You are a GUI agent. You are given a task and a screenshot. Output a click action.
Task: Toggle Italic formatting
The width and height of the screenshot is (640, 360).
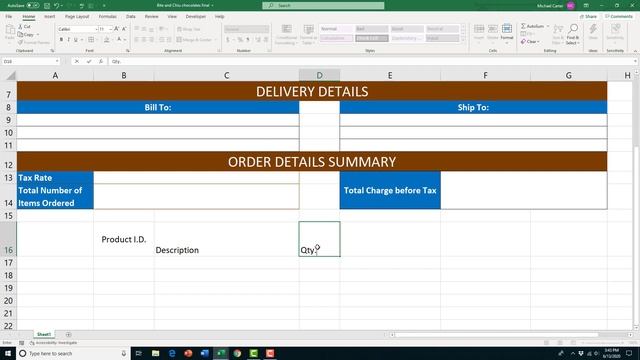68,40
